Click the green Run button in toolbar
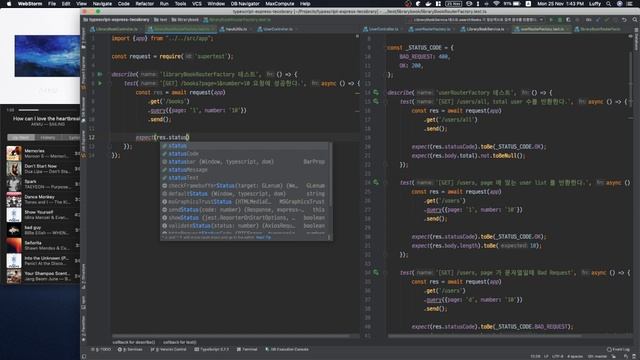Viewport: 640px width, 360px height. (x=551, y=20)
